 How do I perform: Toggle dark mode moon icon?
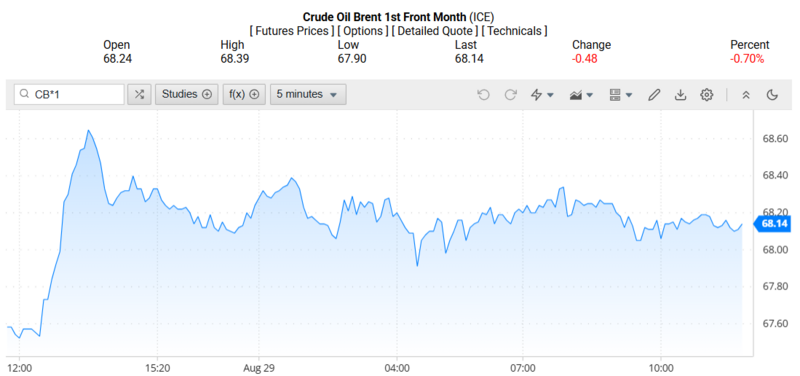(772, 95)
